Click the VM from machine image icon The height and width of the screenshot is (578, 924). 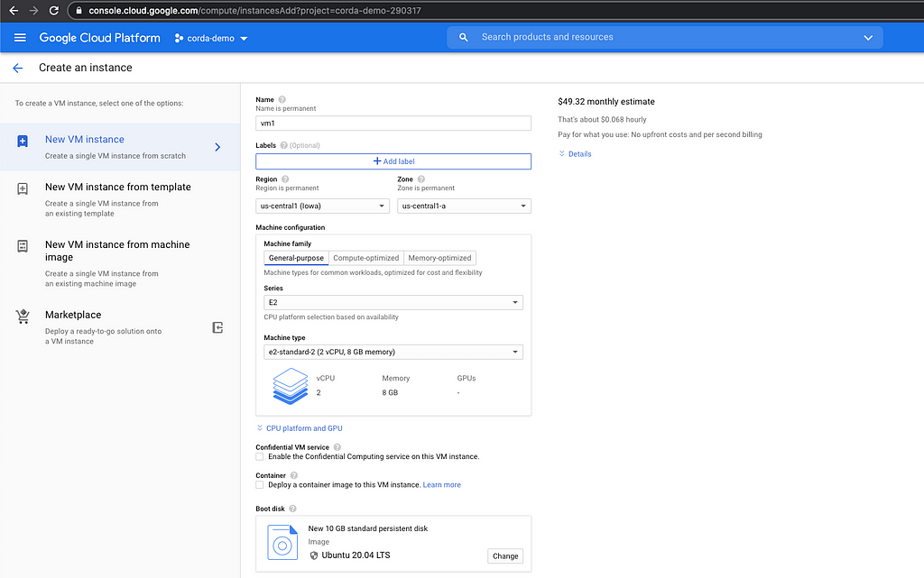23,246
